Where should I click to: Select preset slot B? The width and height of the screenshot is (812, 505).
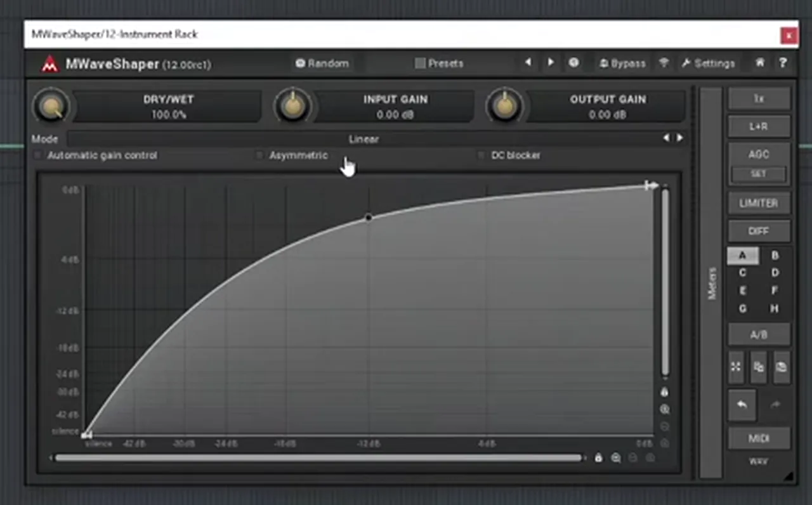click(x=775, y=256)
